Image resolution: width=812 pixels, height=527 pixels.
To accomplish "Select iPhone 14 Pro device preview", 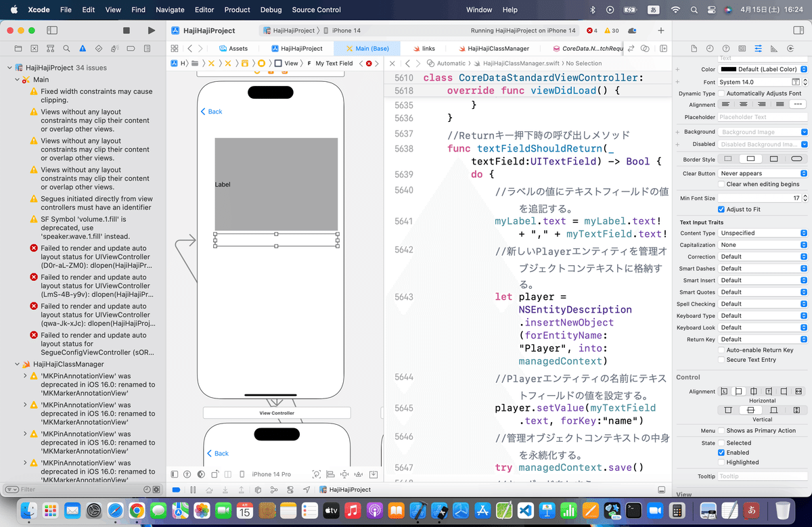I will click(271, 474).
